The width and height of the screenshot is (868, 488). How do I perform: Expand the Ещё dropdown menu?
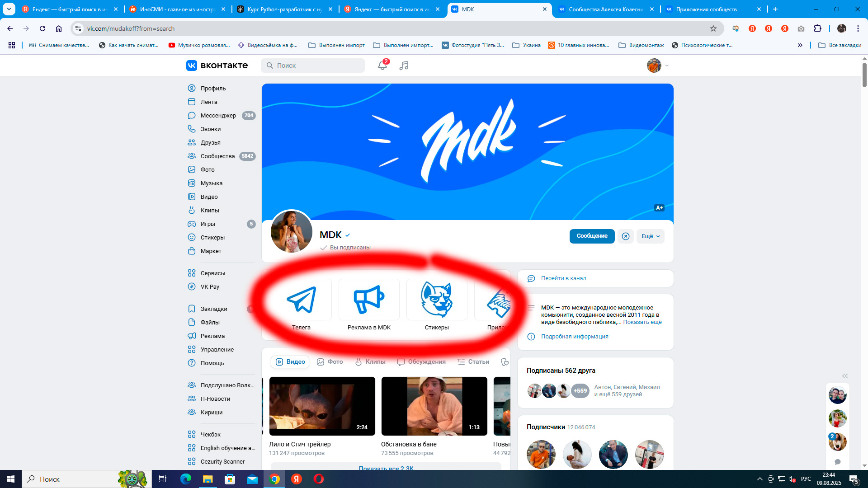tap(651, 236)
